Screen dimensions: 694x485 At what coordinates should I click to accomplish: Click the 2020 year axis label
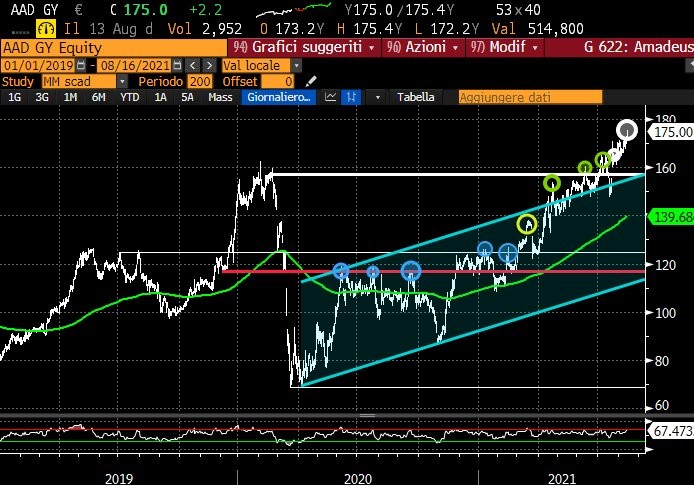coord(358,479)
